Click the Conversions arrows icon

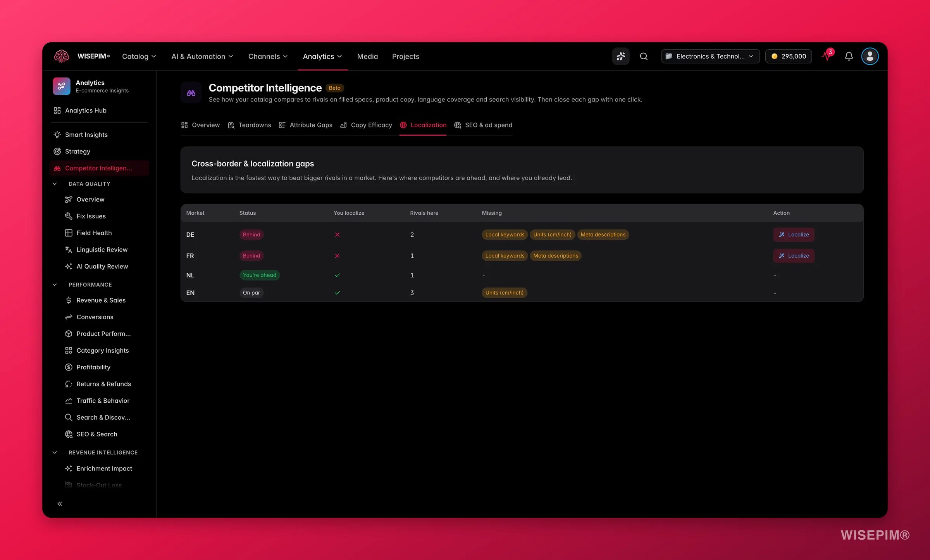69,317
